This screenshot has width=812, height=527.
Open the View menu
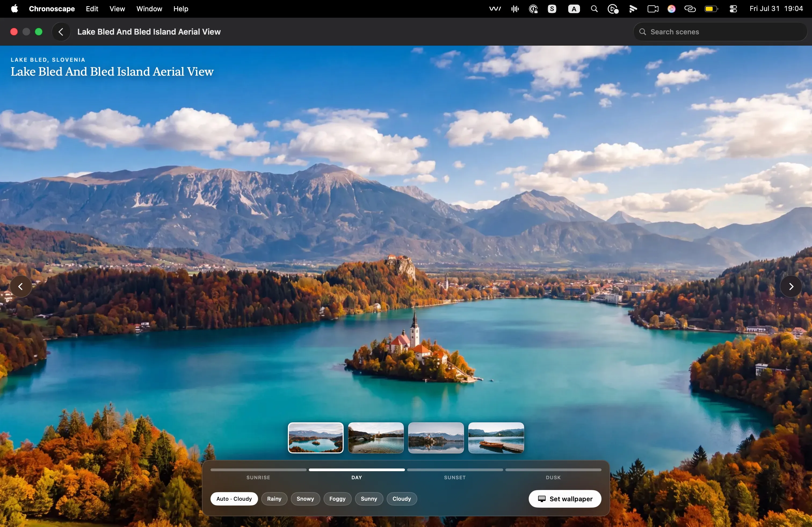(117, 9)
